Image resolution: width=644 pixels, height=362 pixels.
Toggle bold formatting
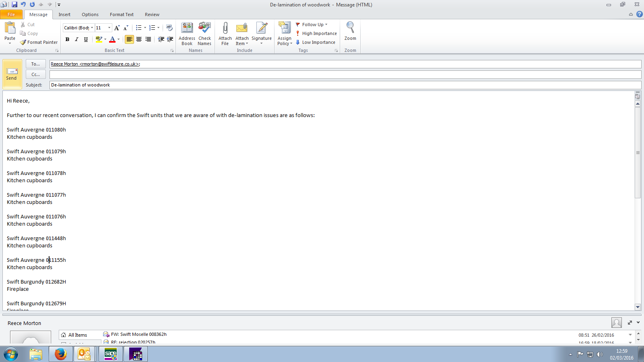coord(67,39)
